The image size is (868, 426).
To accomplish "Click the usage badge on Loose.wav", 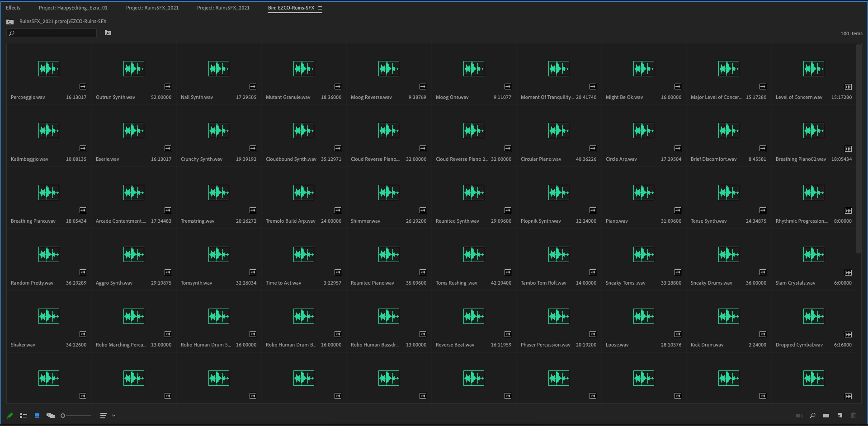I will 678,334.
